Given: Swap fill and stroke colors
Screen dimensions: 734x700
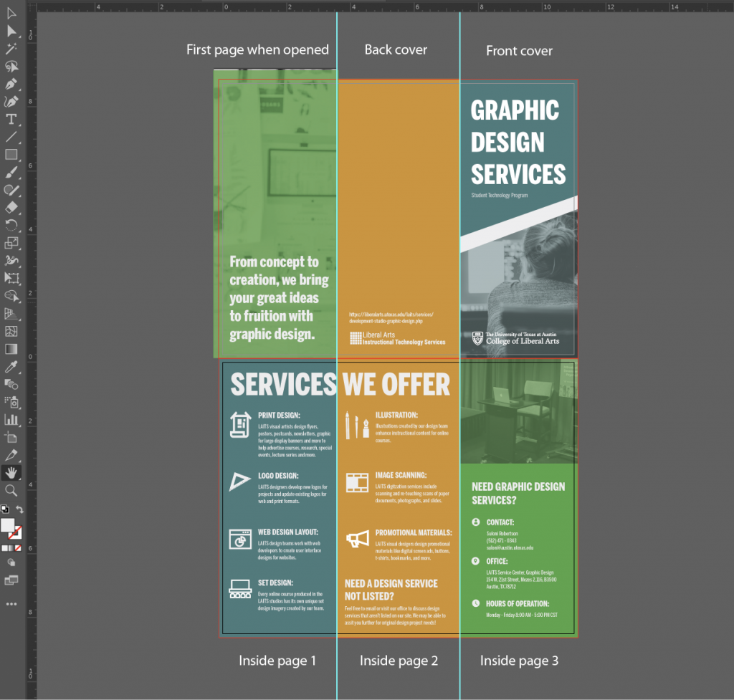Looking at the screenshot, I should coord(19,509).
